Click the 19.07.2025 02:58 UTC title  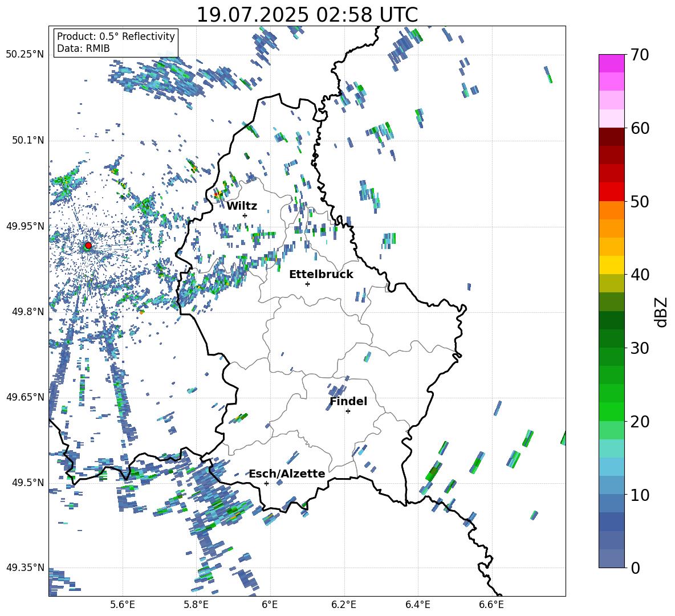(x=307, y=15)
